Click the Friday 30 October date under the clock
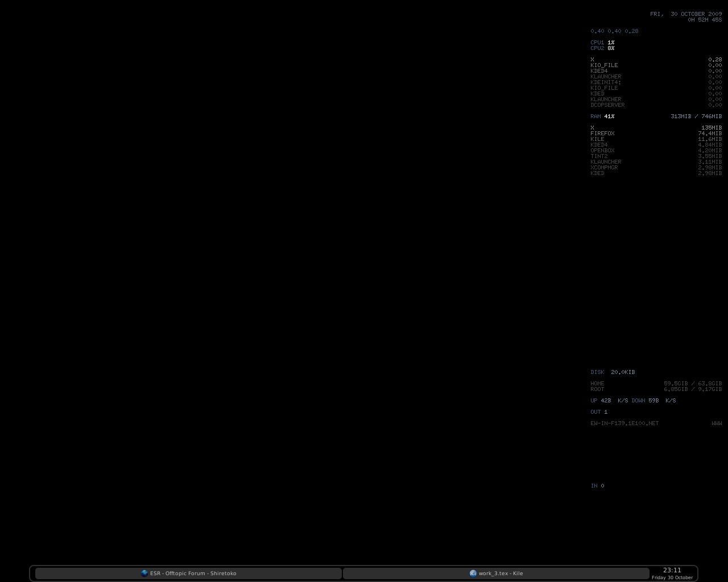This screenshot has height=582, width=728. (x=672, y=577)
